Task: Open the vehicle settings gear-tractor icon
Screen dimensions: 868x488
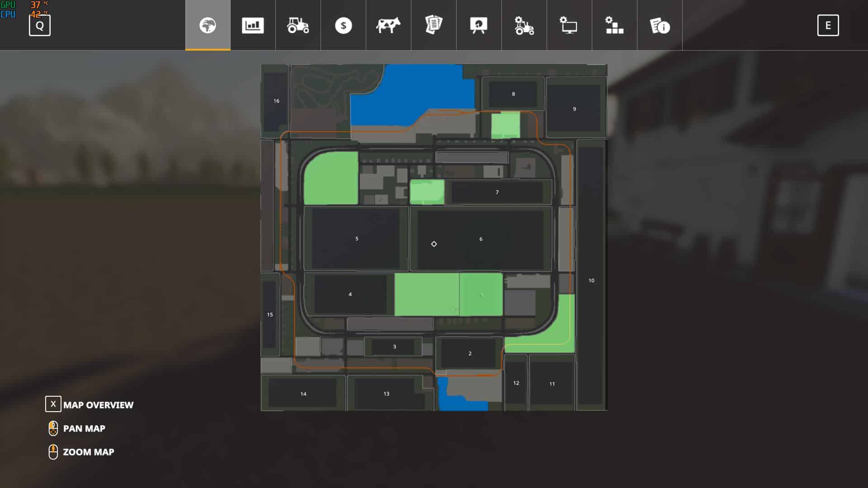Action: coord(524,25)
